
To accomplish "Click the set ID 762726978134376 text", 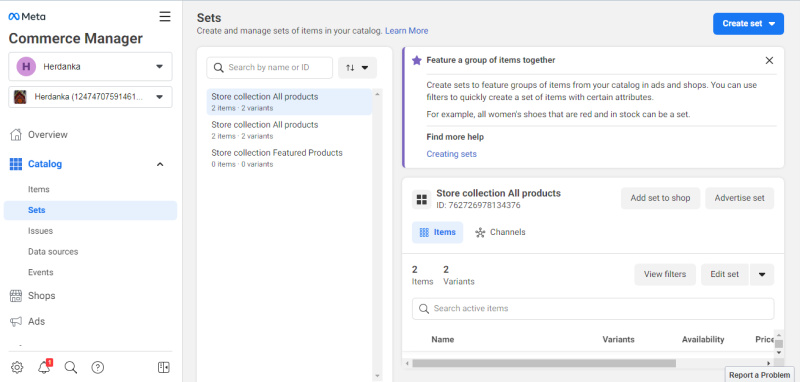I will click(x=478, y=205).
